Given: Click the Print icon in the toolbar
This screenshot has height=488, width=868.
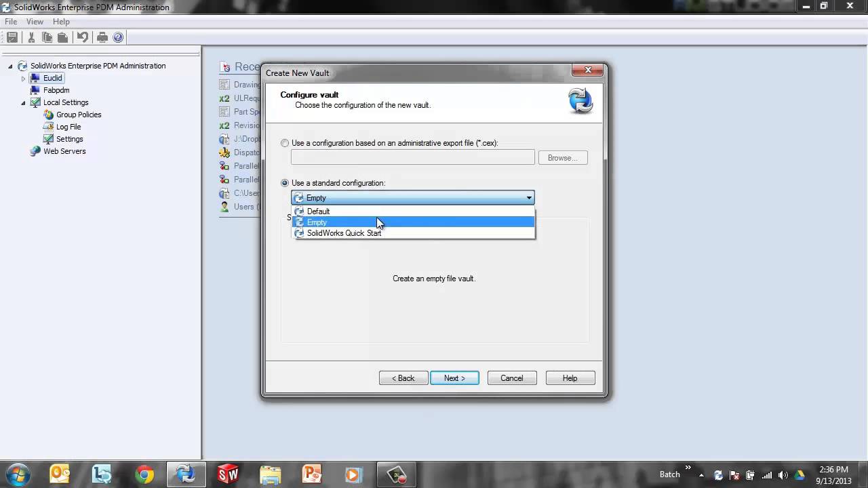Looking at the screenshot, I should (x=102, y=37).
